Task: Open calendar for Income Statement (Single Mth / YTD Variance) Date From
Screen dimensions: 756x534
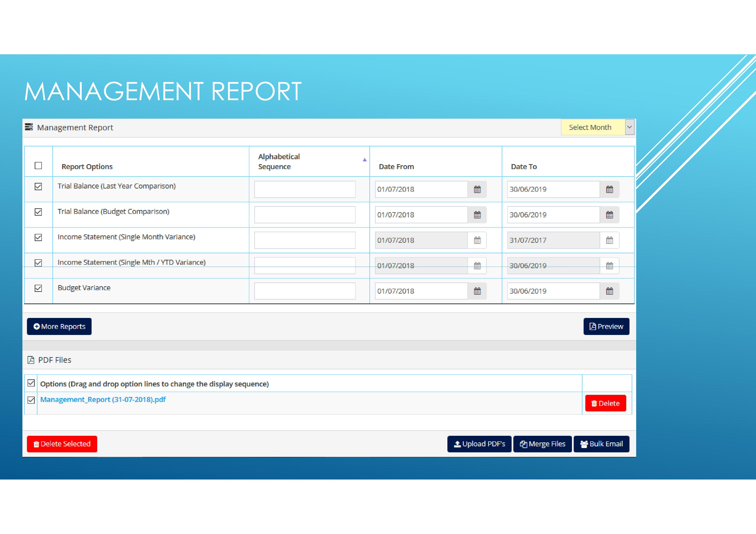Action: (477, 266)
